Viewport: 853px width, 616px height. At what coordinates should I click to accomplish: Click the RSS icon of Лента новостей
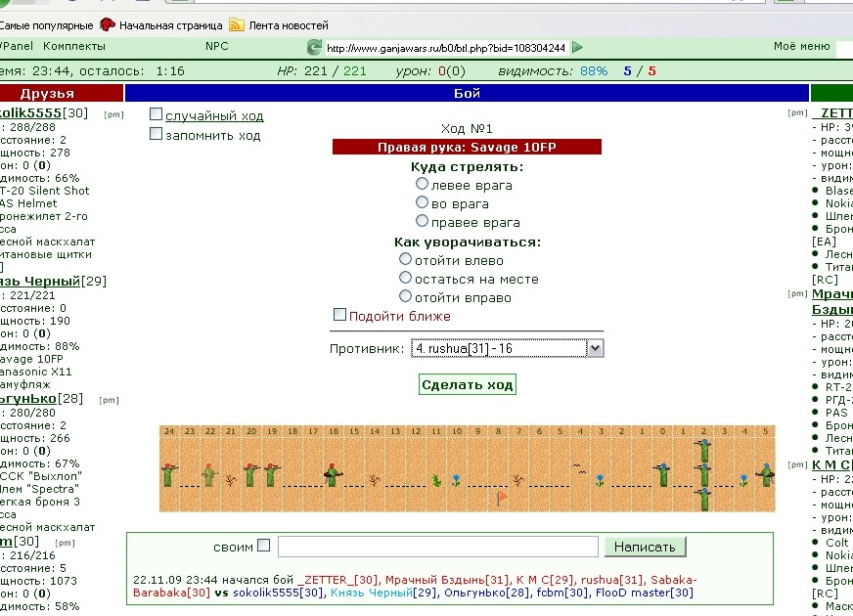point(237,25)
